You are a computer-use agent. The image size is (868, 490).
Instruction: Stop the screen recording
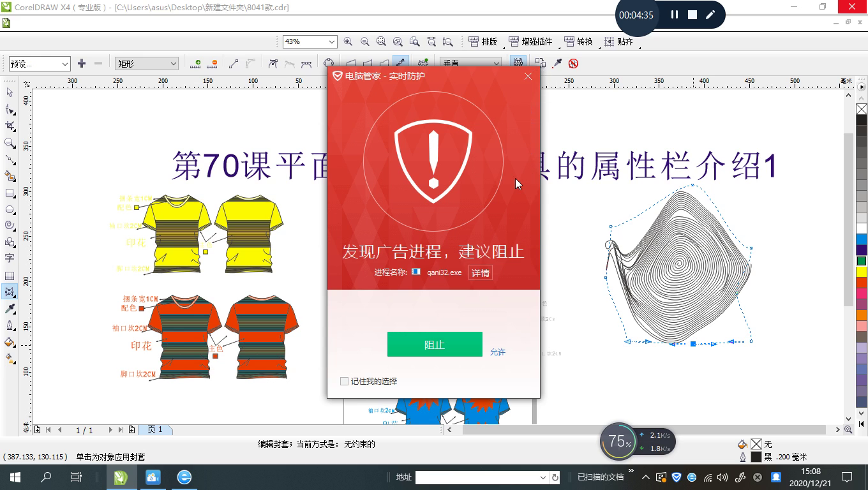tap(692, 15)
